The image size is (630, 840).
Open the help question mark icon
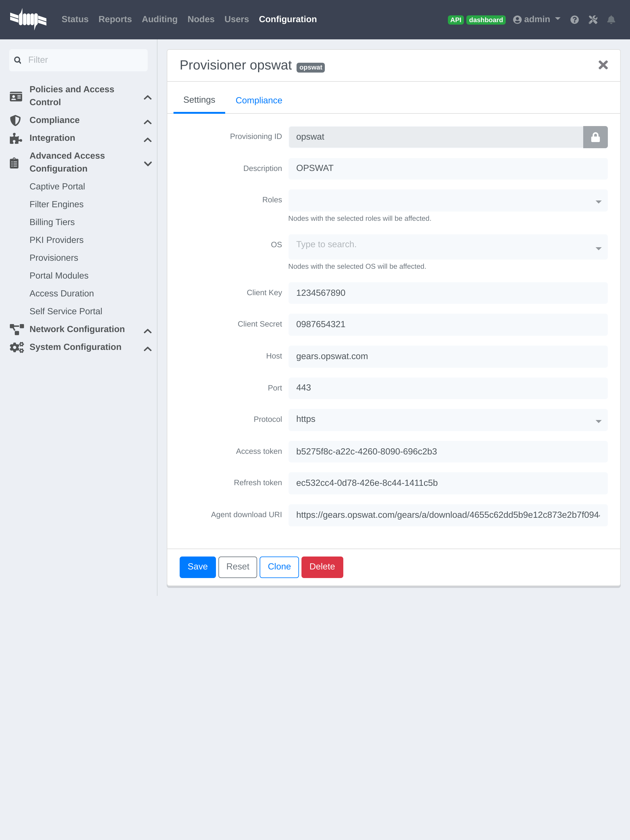coord(574,20)
